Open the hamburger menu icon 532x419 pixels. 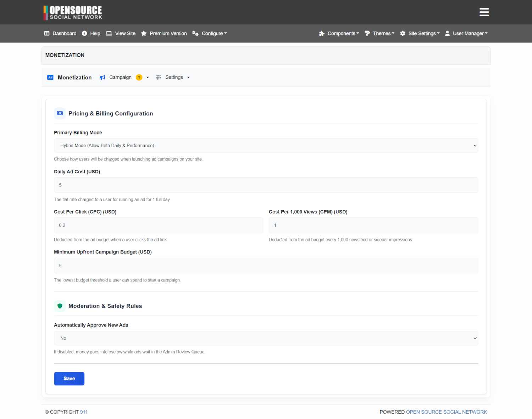[x=484, y=12]
